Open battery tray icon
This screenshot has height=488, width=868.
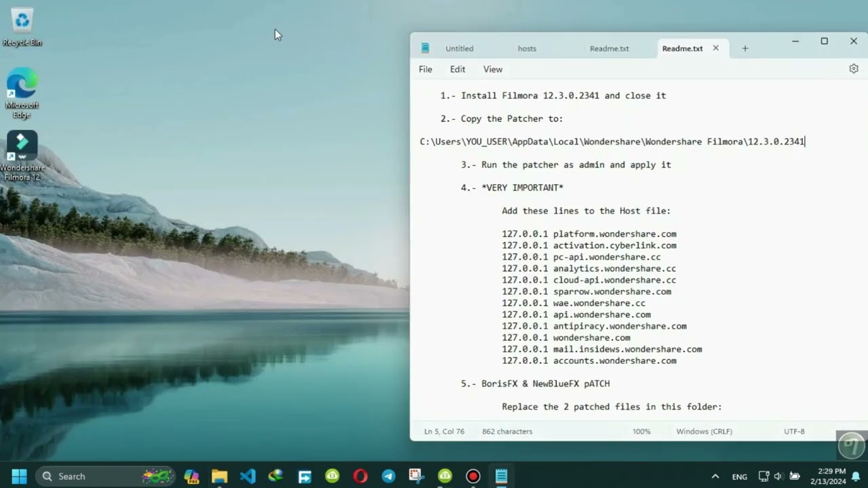(x=794, y=476)
